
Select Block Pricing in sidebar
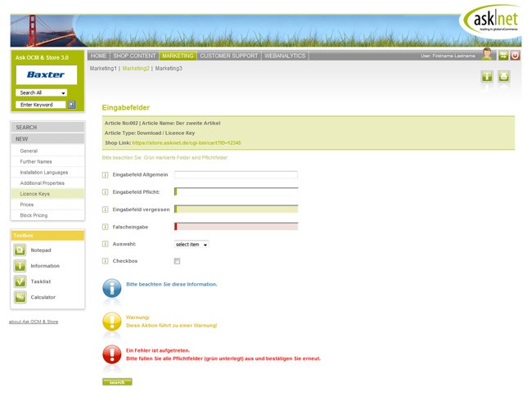pyautogui.click(x=34, y=215)
